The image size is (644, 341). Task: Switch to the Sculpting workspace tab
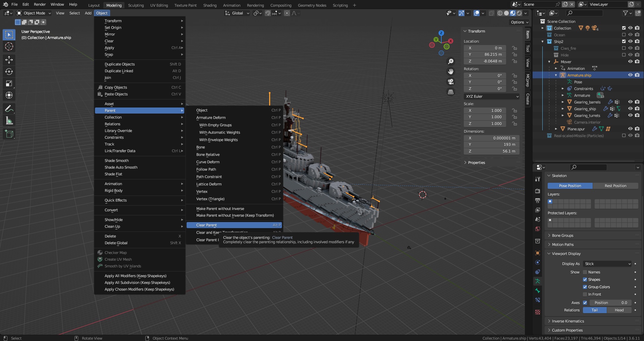pyautogui.click(x=136, y=5)
